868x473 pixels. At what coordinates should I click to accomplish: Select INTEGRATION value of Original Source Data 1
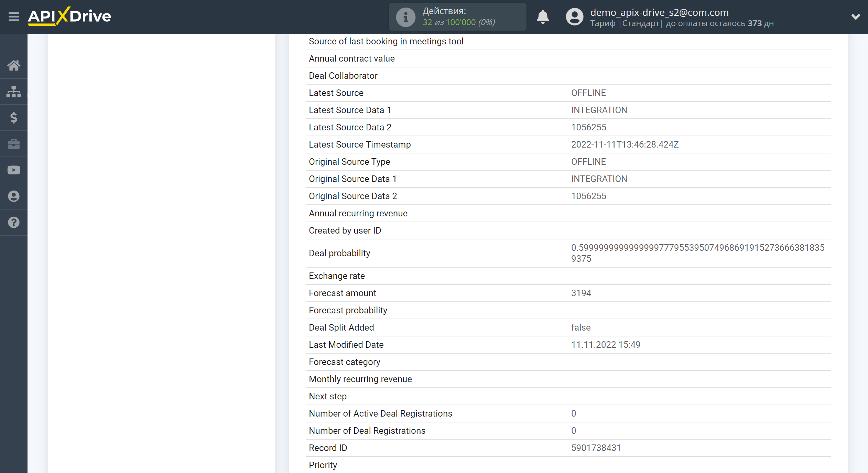point(599,179)
